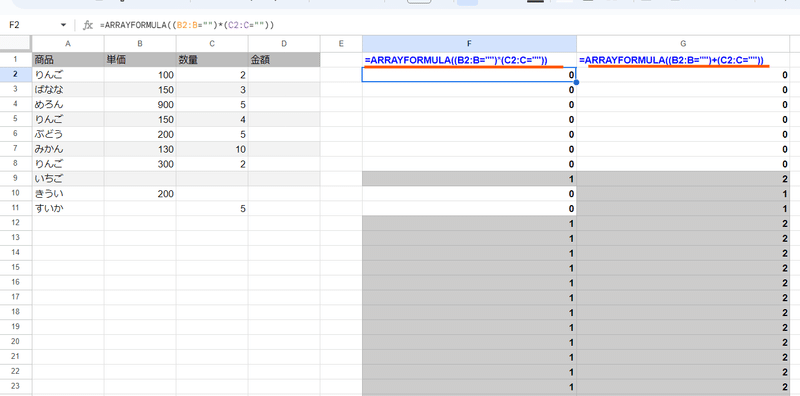Select row 23 header
Screen dimensions: 800x396
coord(16,386)
